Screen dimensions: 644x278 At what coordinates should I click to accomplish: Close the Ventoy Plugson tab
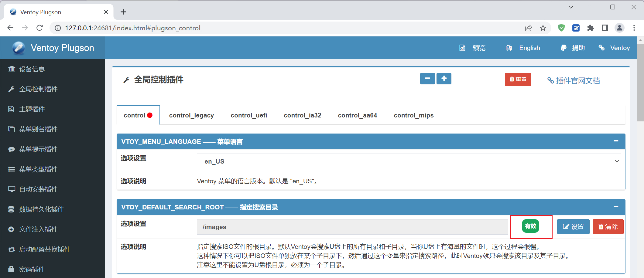click(106, 12)
